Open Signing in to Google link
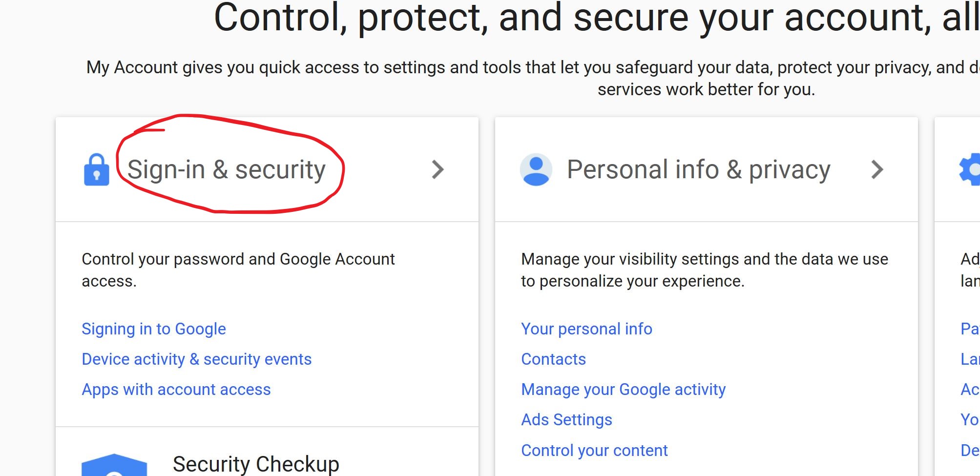Screen dimensions: 980x476 (x=154, y=329)
